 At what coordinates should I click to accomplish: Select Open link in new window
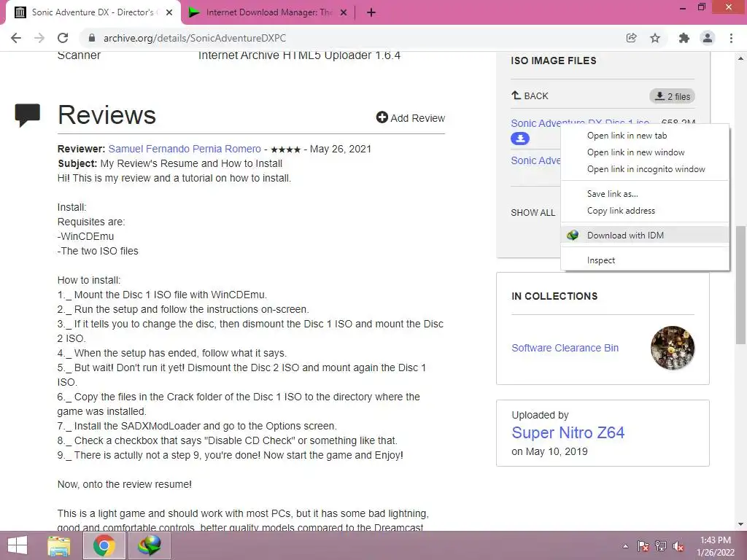coord(645,152)
